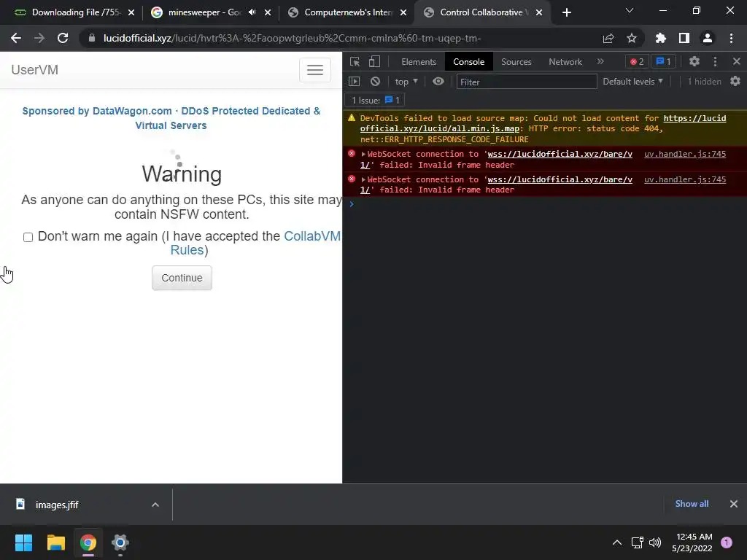Focus the console Filter field
This screenshot has width=747, height=560.
(527, 82)
